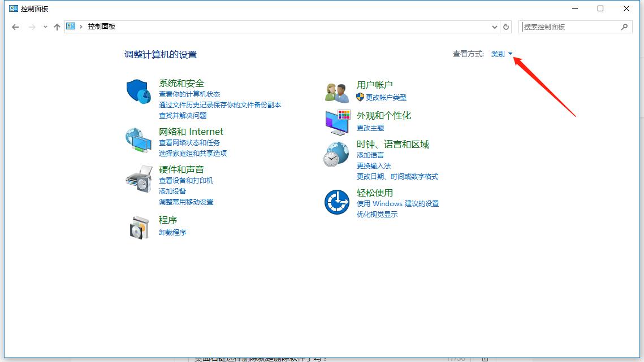Image resolution: width=644 pixels, height=362 pixels.
Task: Open the address bar history dropdown
Action: click(494, 27)
